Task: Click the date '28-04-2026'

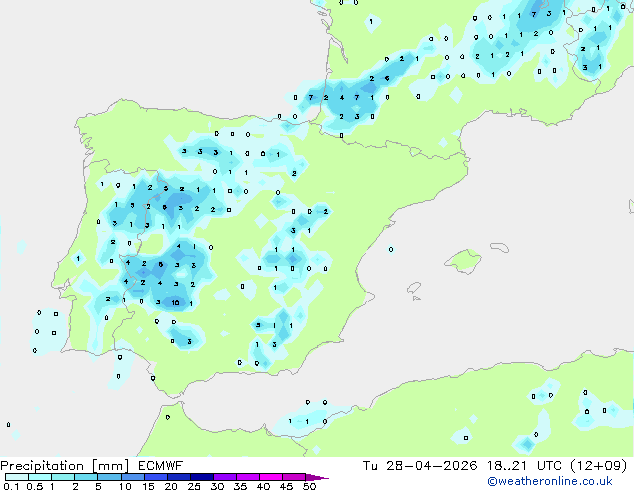Action: click(x=431, y=466)
